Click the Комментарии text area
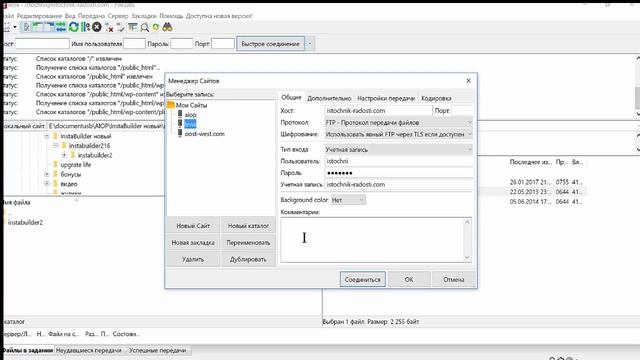The width and height of the screenshot is (640, 360). [372, 240]
